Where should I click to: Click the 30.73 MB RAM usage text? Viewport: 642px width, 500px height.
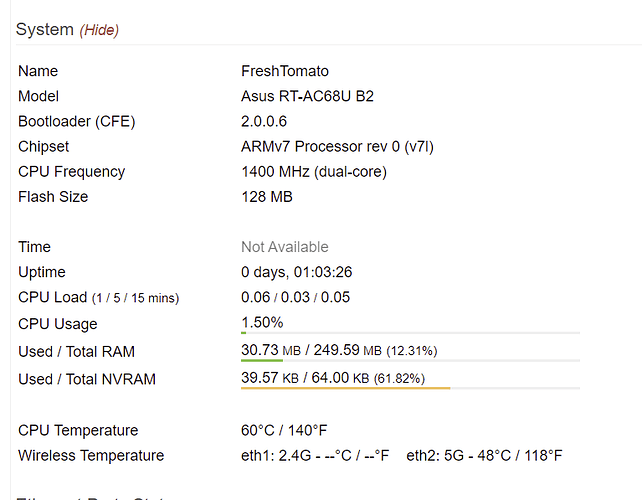tap(271, 350)
